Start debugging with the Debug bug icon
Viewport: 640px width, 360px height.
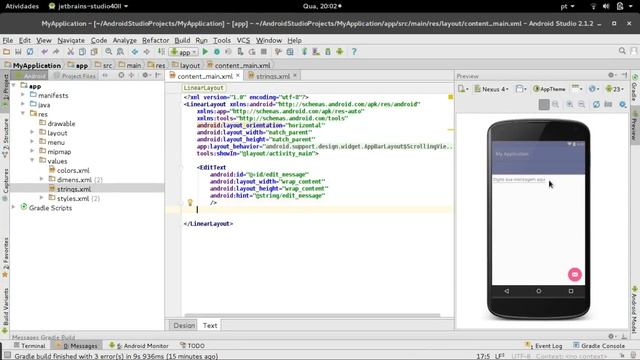pos(217,52)
